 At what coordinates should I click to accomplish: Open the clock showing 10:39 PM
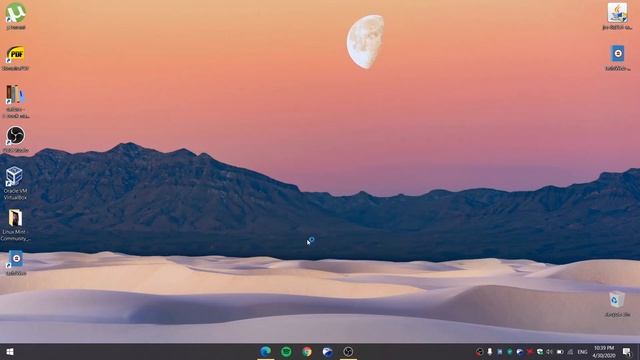(604, 352)
